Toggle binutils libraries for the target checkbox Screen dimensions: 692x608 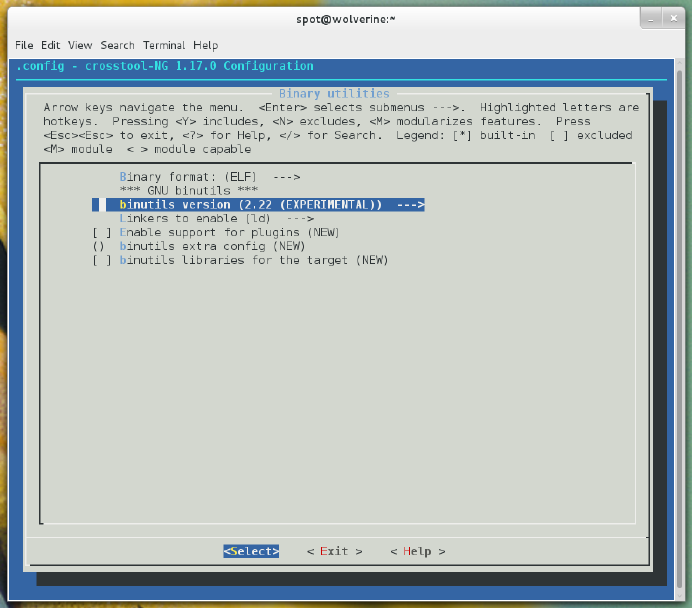(x=102, y=260)
